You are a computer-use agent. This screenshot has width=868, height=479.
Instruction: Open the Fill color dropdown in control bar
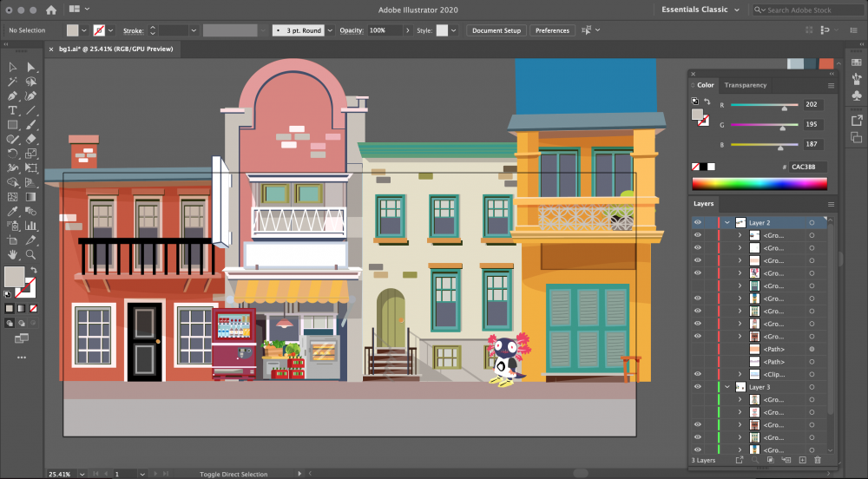coord(84,30)
